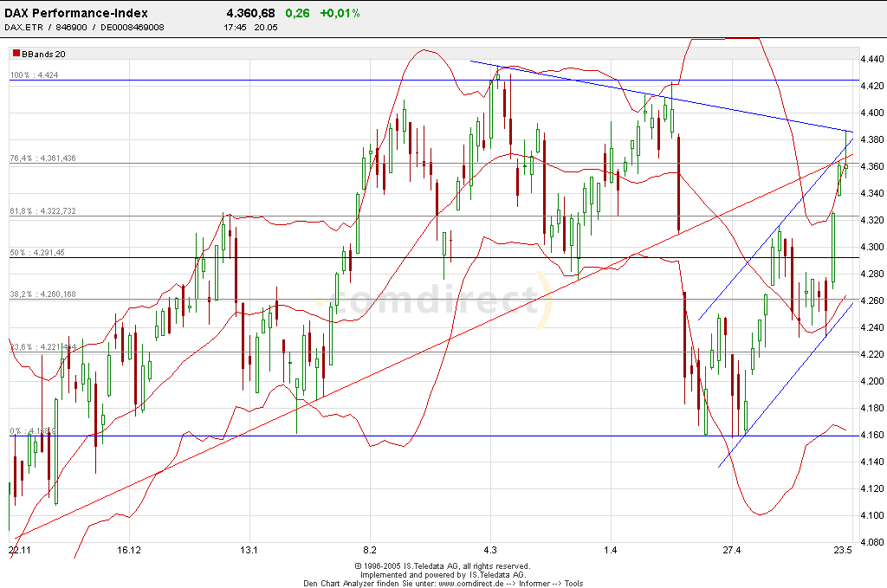
Task: Click the 50% : 4.291,45 Fibonacci label
Action: tap(37, 253)
